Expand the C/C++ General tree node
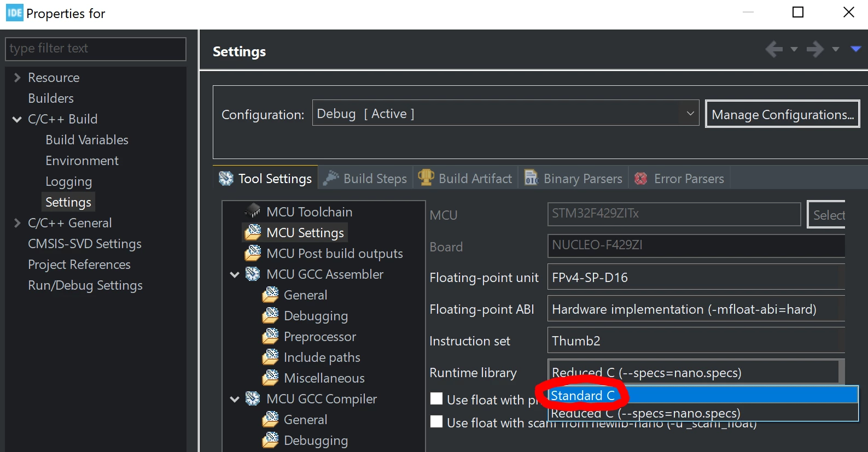 [x=17, y=223]
